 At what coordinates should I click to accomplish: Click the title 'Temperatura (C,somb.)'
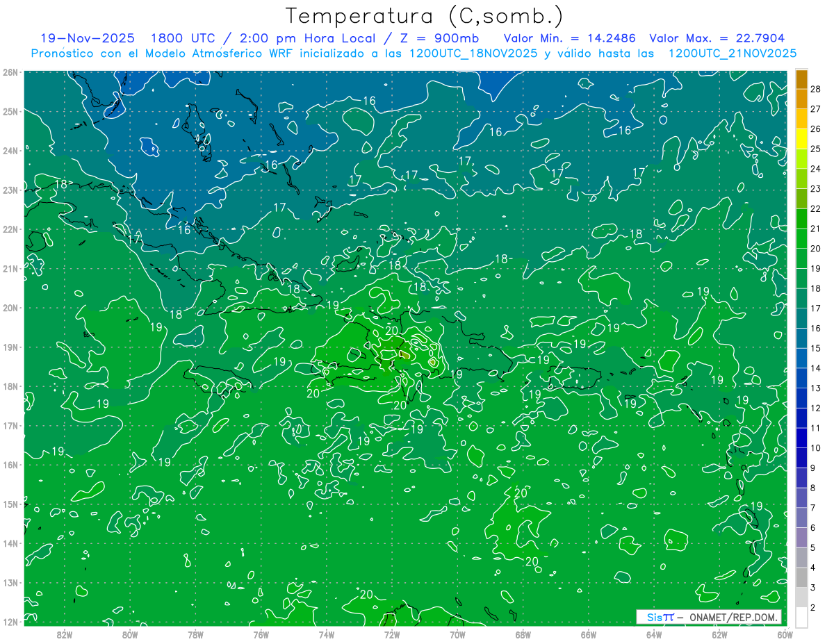coord(425,16)
